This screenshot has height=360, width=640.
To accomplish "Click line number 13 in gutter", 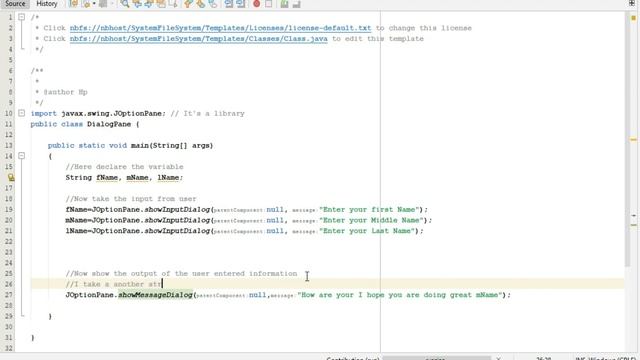I will pyautogui.click(x=9, y=145).
